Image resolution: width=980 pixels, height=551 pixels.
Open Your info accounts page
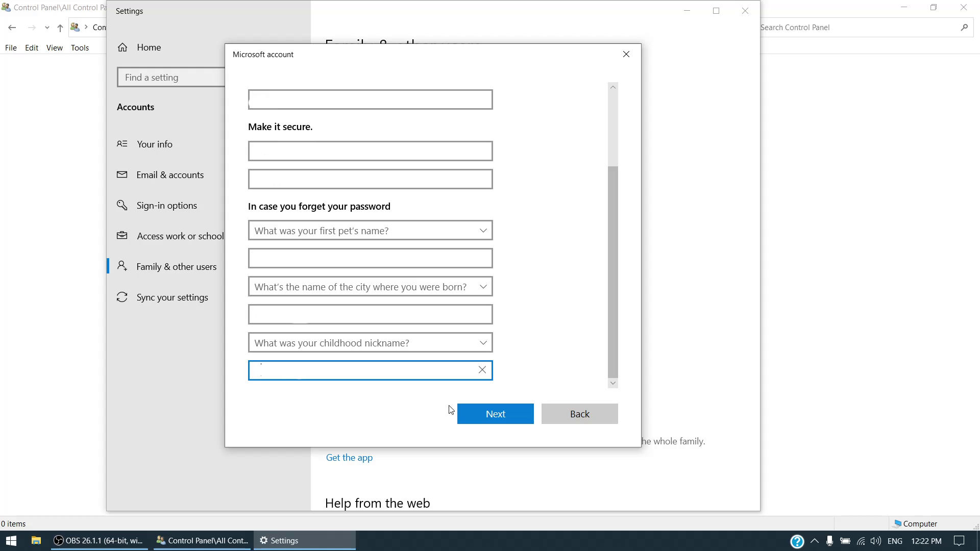pyautogui.click(x=155, y=144)
